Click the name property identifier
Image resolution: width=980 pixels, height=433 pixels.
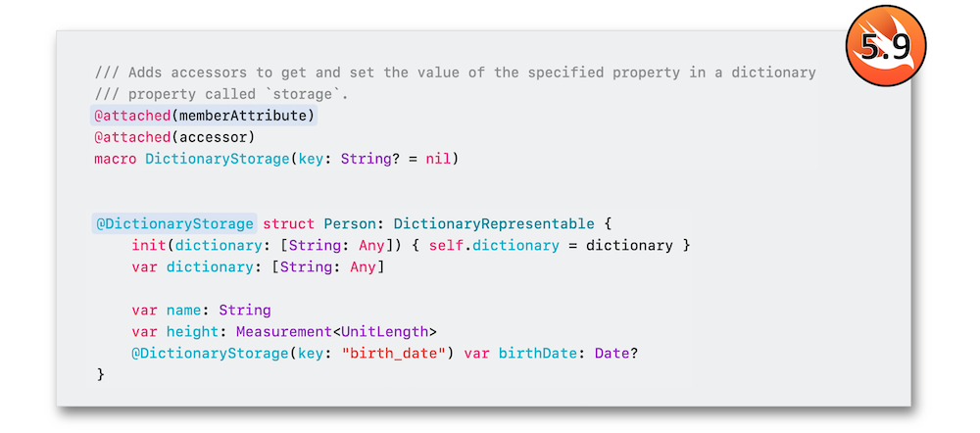pos(184,311)
